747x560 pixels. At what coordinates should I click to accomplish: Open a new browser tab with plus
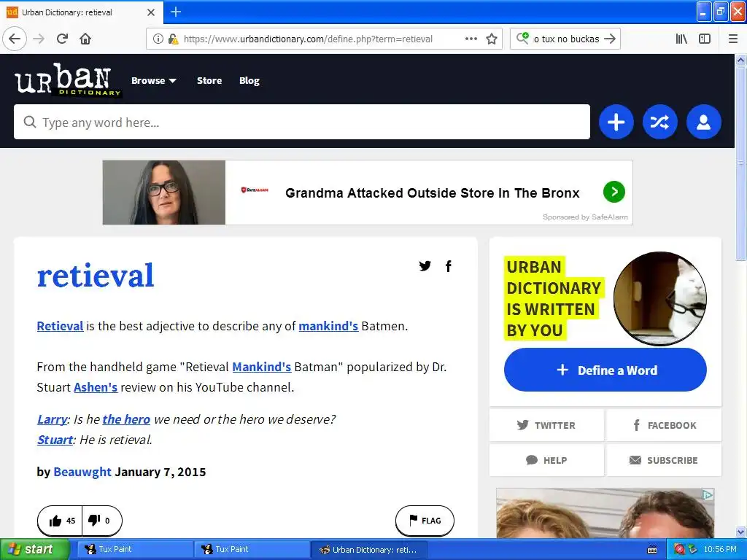(176, 12)
